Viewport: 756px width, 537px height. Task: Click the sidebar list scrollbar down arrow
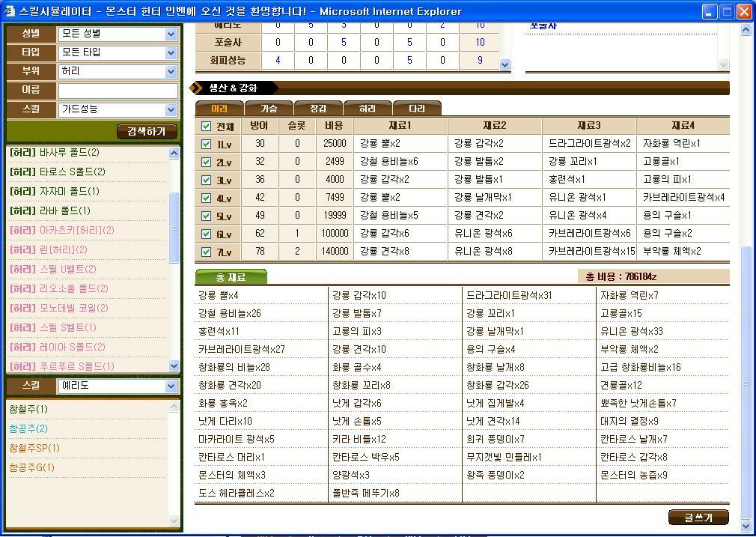coord(175,366)
